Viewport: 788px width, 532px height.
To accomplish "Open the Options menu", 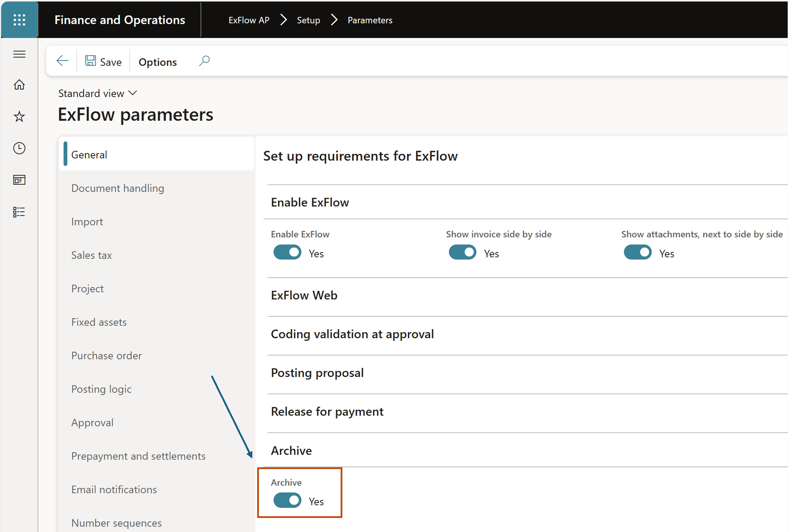I will coord(158,62).
